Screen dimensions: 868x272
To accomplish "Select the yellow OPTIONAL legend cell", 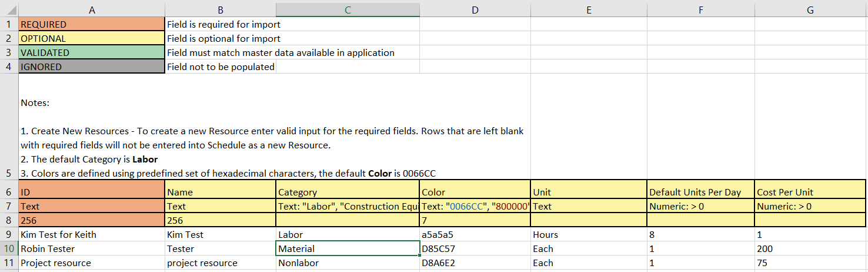I will (92, 39).
